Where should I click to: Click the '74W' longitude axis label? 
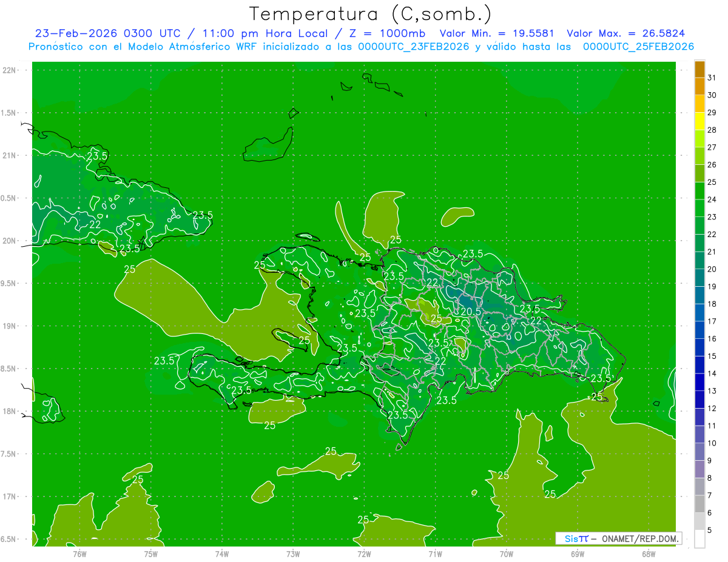point(221,554)
